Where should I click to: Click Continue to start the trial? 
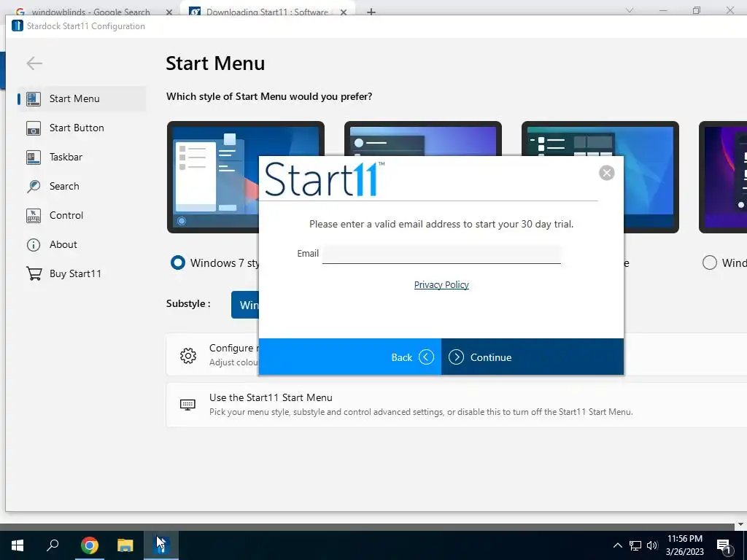(x=532, y=357)
